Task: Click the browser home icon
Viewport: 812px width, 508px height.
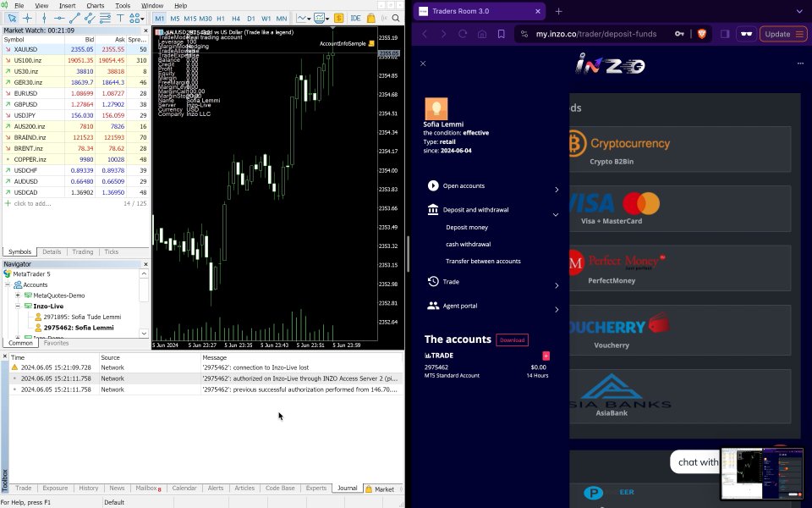Action: pos(482,34)
